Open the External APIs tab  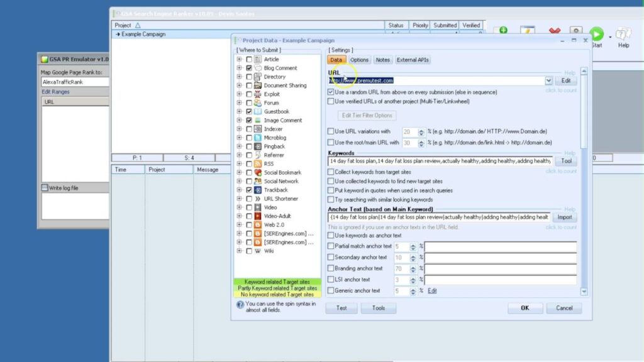413,60
